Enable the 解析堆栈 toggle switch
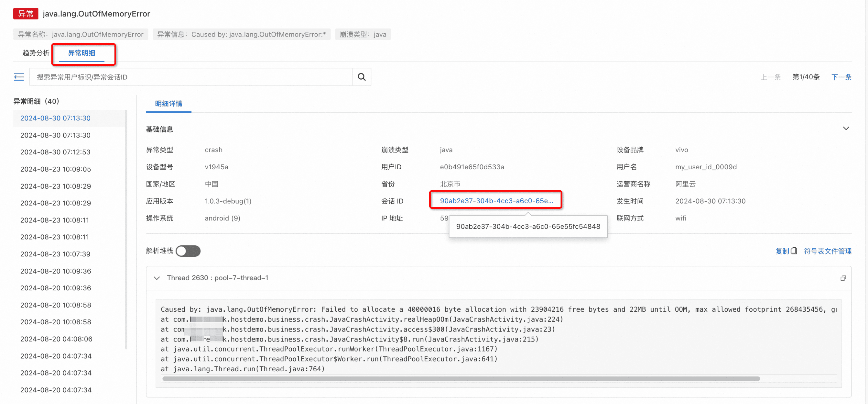 [x=188, y=251]
